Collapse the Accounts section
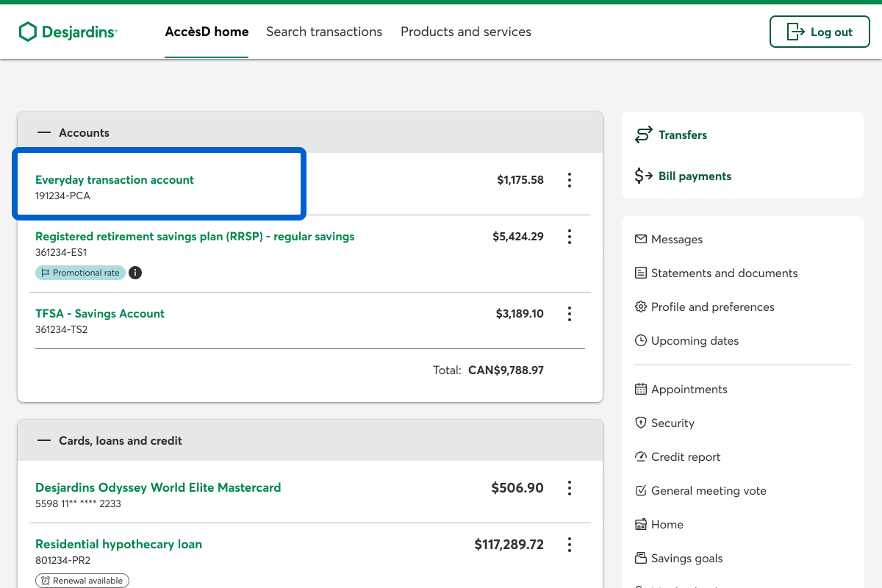882x588 pixels. pos(45,133)
